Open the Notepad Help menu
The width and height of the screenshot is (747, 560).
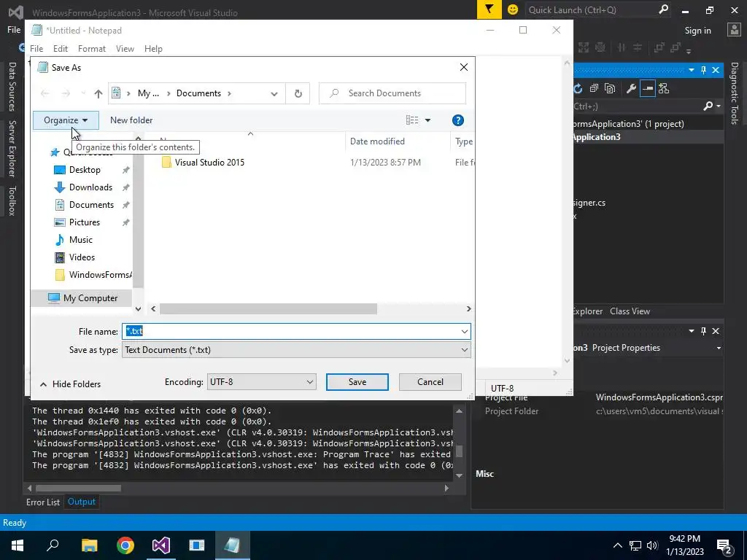pyautogui.click(x=153, y=49)
